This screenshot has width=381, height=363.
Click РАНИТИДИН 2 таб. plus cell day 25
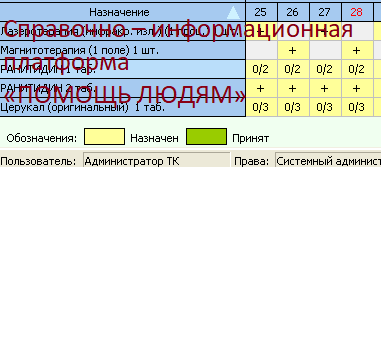click(260, 88)
